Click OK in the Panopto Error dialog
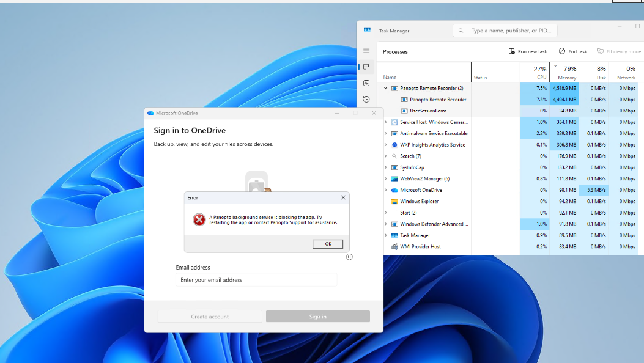Viewport: 644px width, 363px height. tap(328, 244)
